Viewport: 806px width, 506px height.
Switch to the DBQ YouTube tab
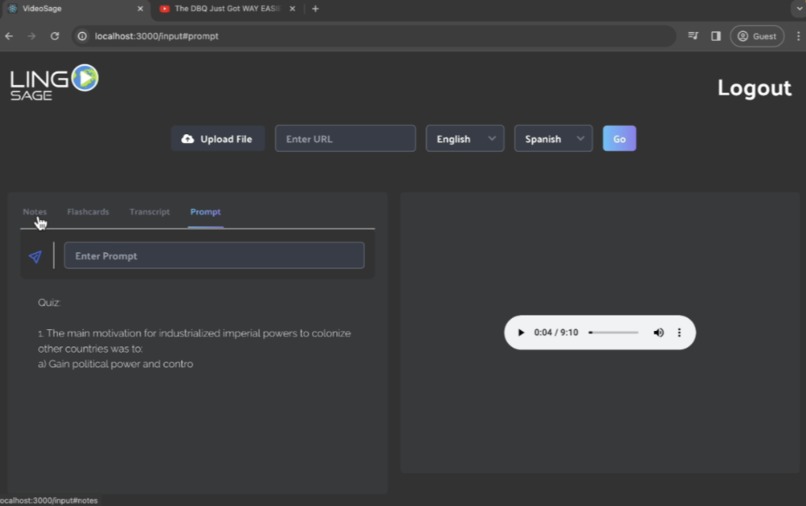pyautogui.click(x=226, y=9)
